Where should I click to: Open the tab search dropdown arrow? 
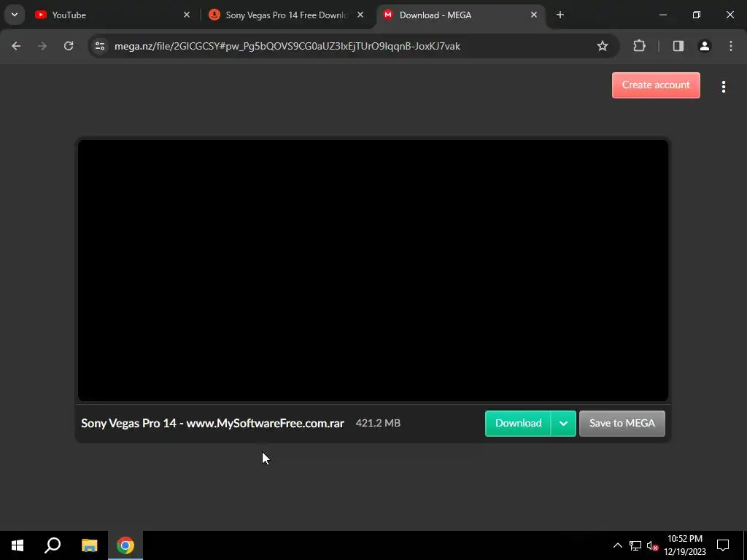[15, 15]
